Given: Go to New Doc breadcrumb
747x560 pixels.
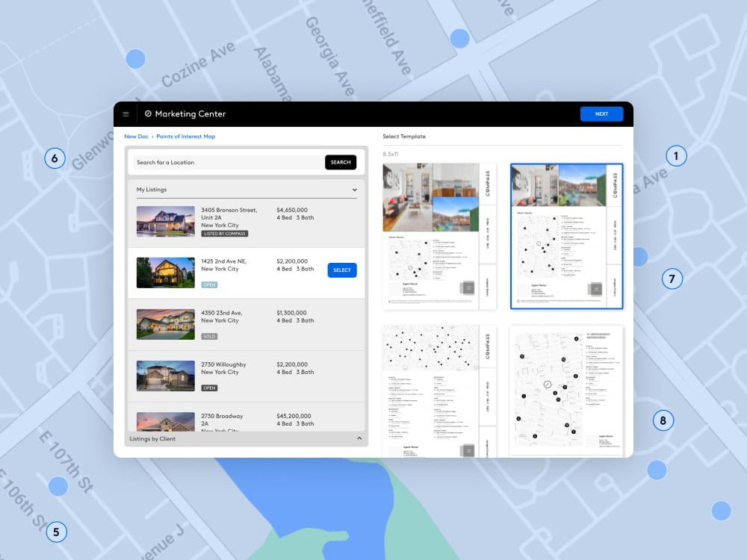Looking at the screenshot, I should (136, 137).
